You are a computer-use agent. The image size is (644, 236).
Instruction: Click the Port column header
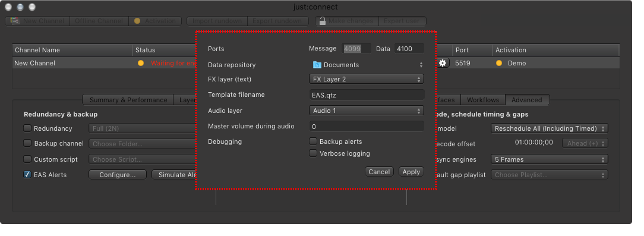pyautogui.click(x=472, y=50)
